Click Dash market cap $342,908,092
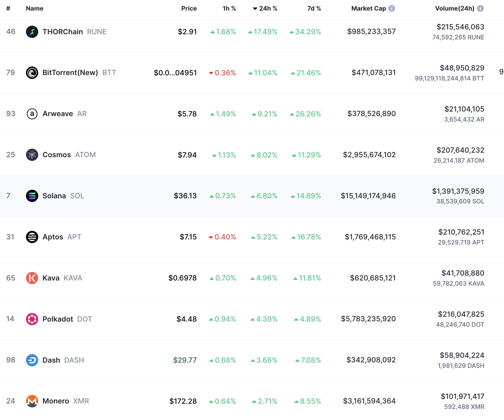Screen dimensions: 504x420 pyautogui.click(x=371, y=360)
